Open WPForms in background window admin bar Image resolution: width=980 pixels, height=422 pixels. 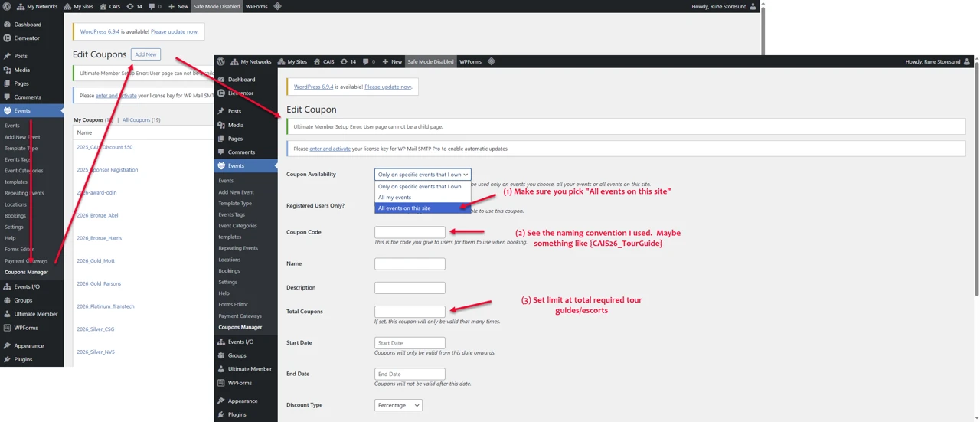[x=256, y=6]
